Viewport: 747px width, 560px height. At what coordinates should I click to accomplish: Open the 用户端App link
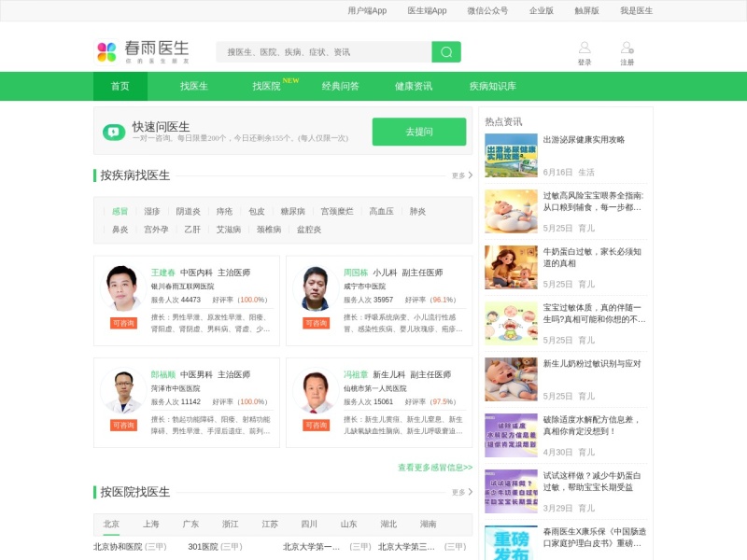click(x=367, y=10)
